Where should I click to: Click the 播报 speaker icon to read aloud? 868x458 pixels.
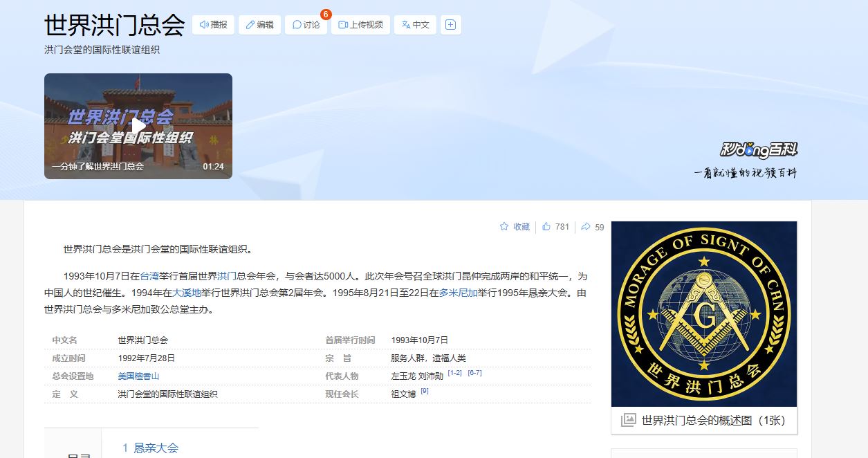coord(203,24)
